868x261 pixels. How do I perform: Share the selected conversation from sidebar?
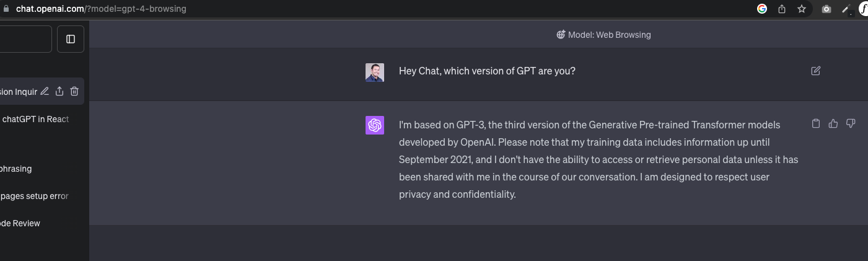pyautogui.click(x=59, y=91)
